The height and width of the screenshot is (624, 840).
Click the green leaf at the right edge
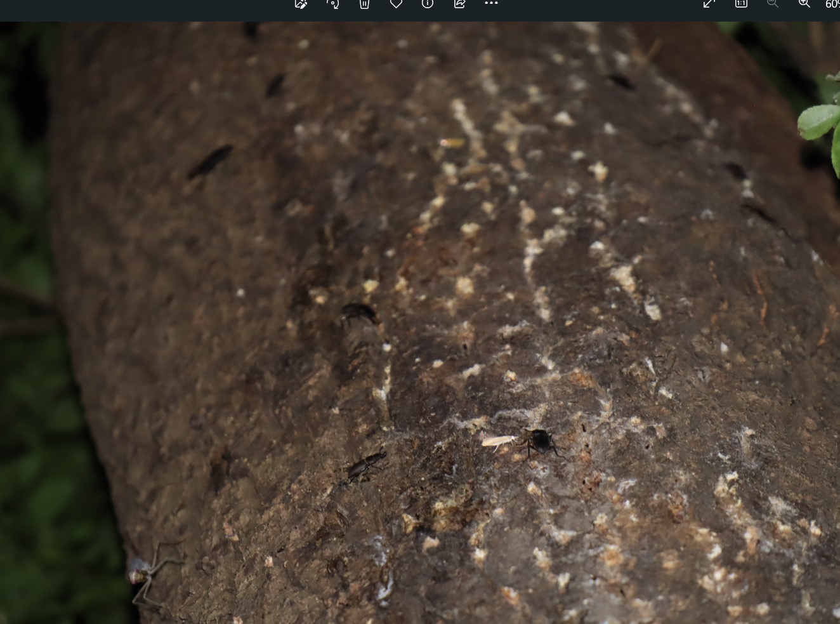(x=818, y=121)
